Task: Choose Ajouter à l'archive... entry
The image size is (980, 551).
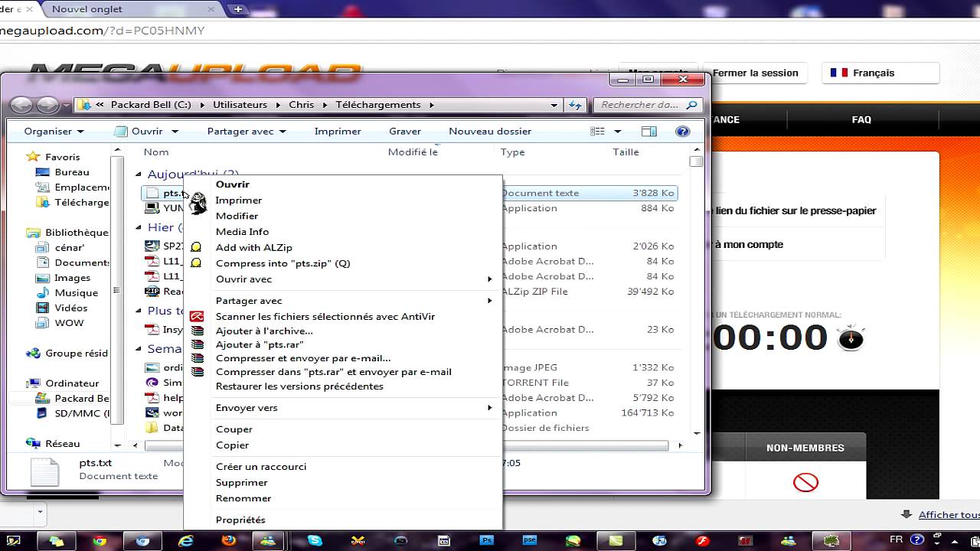Action: click(264, 331)
